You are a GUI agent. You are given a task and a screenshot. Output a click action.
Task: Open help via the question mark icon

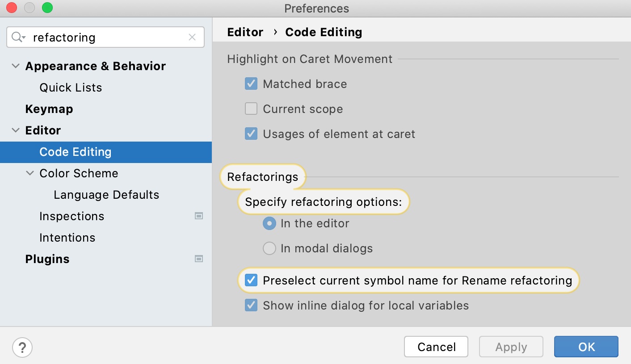coord(22,347)
